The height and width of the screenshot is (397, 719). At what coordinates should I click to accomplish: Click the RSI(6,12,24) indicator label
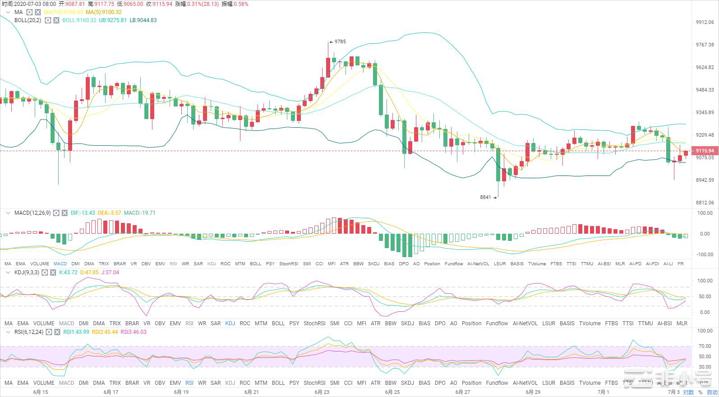tap(29, 331)
